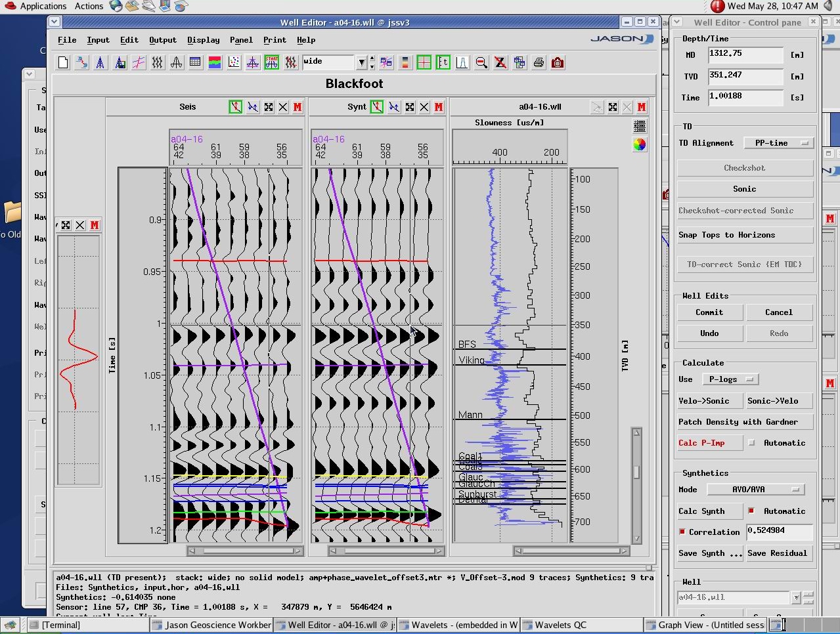Click the color wheel icon in log panel
This screenshot has height=634, width=840.
(640, 145)
